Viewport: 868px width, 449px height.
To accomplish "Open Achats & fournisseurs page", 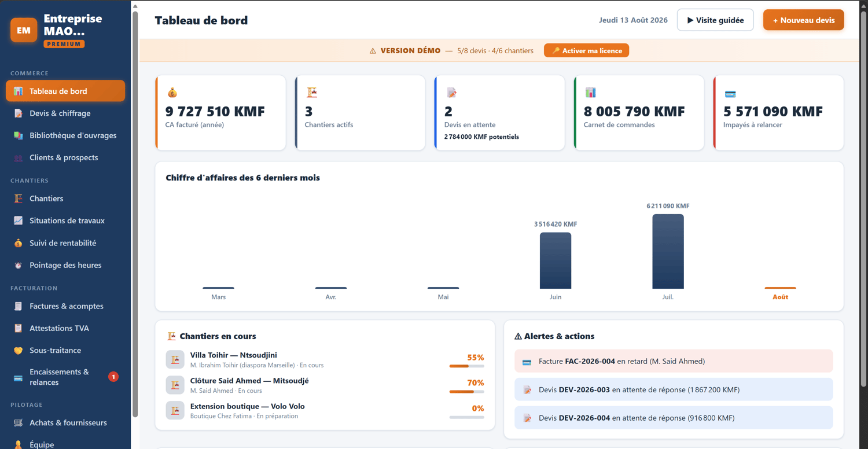I will (65, 422).
